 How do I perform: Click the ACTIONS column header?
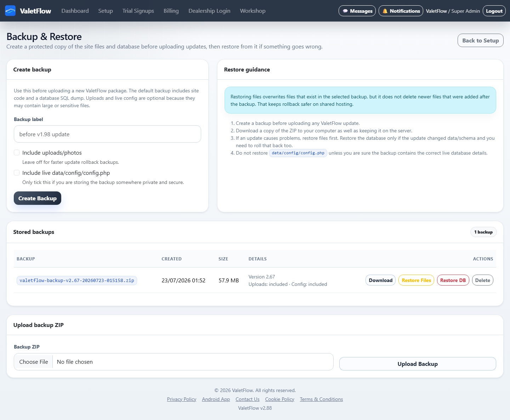point(483,259)
